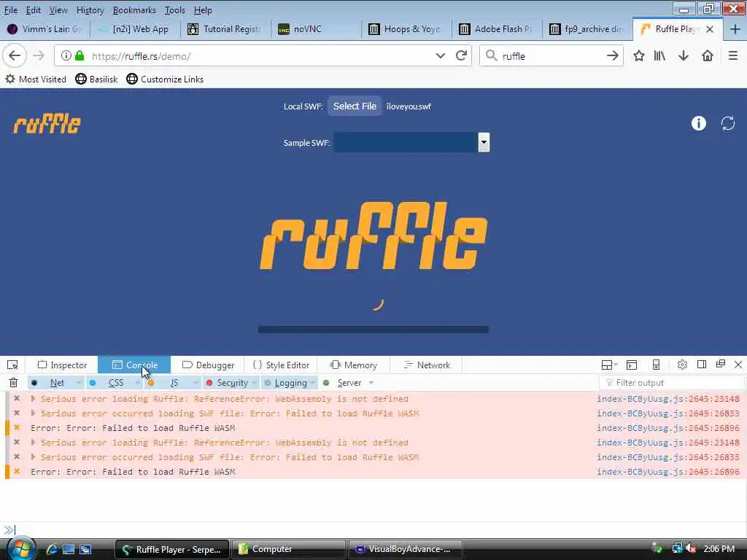Open the Net filter dropdown arrow
The image size is (747, 560).
pyautogui.click(x=78, y=382)
